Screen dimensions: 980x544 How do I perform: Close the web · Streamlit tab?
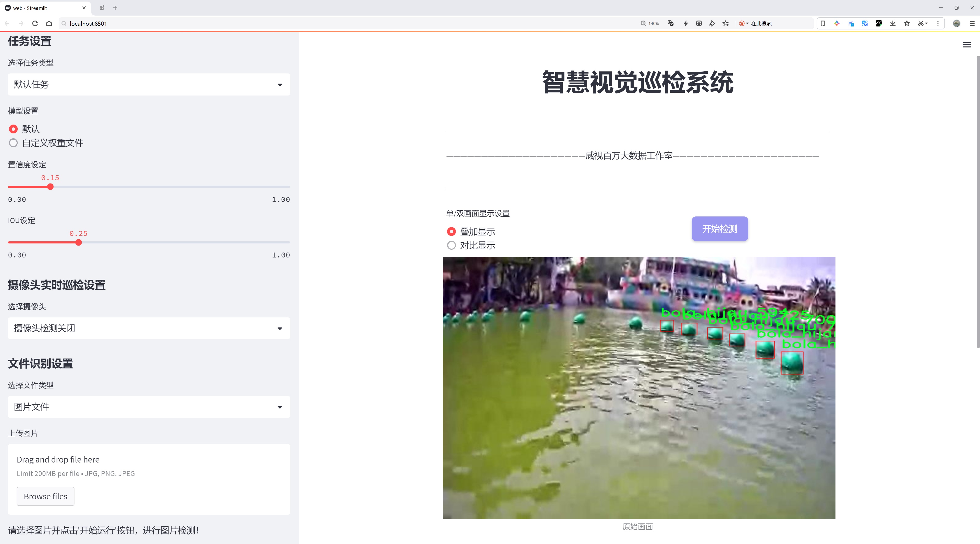pos(84,8)
